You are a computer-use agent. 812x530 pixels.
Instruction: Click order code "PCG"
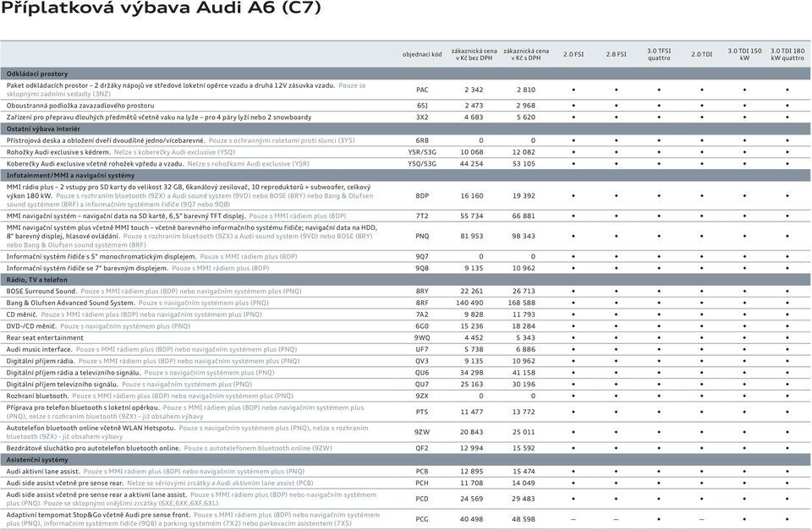click(422, 519)
